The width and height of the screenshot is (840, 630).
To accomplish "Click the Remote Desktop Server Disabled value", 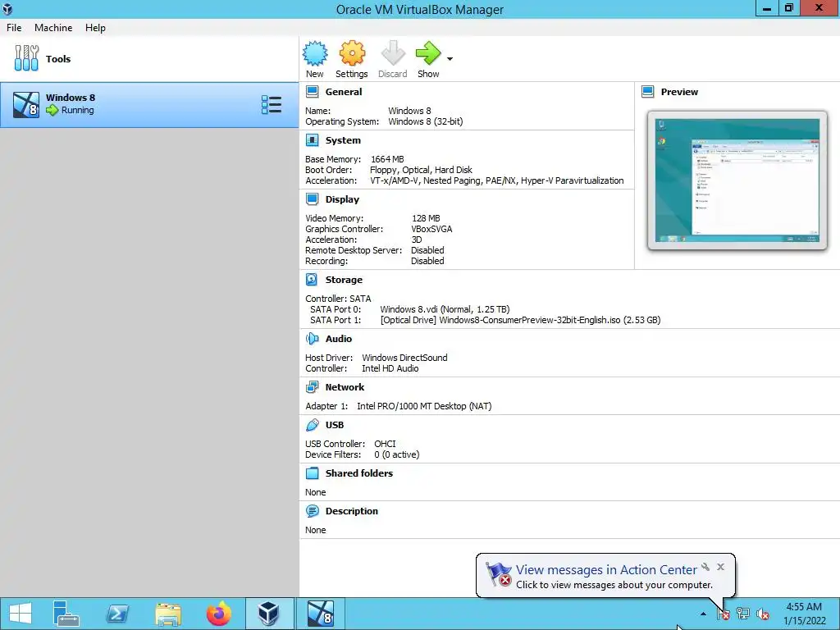I will [427, 250].
